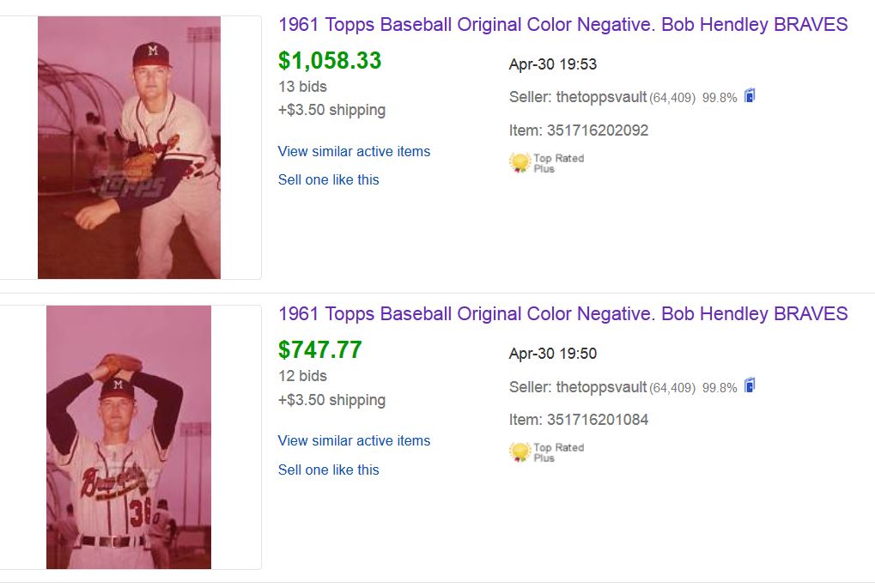Open the Bob Hendley listing title priced $1,058.33
Image resolution: width=875 pixels, height=588 pixels.
(x=562, y=24)
